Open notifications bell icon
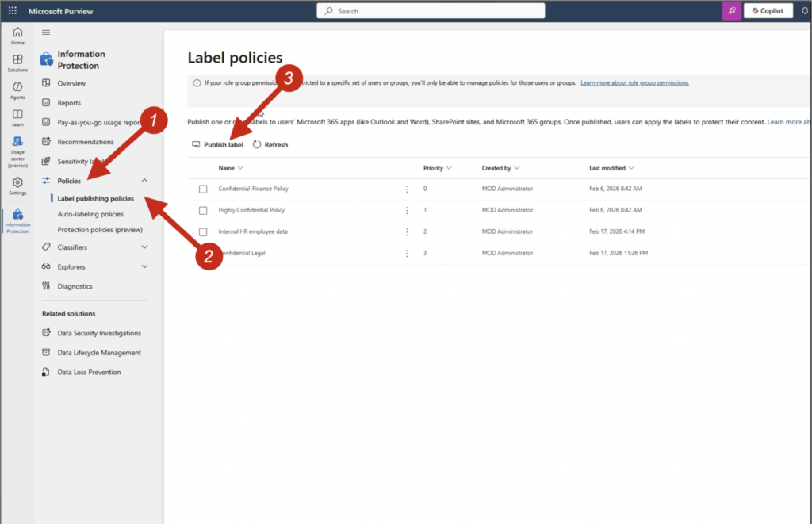812x524 pixels. (x=806, y=10)
